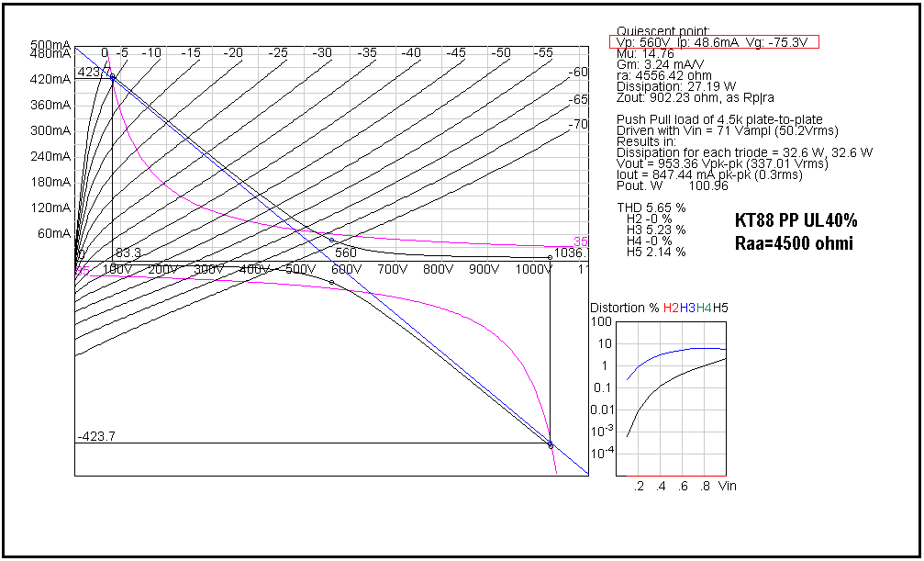
Task: Click the '700V' voltage axis label
Action: coord(393,270)
